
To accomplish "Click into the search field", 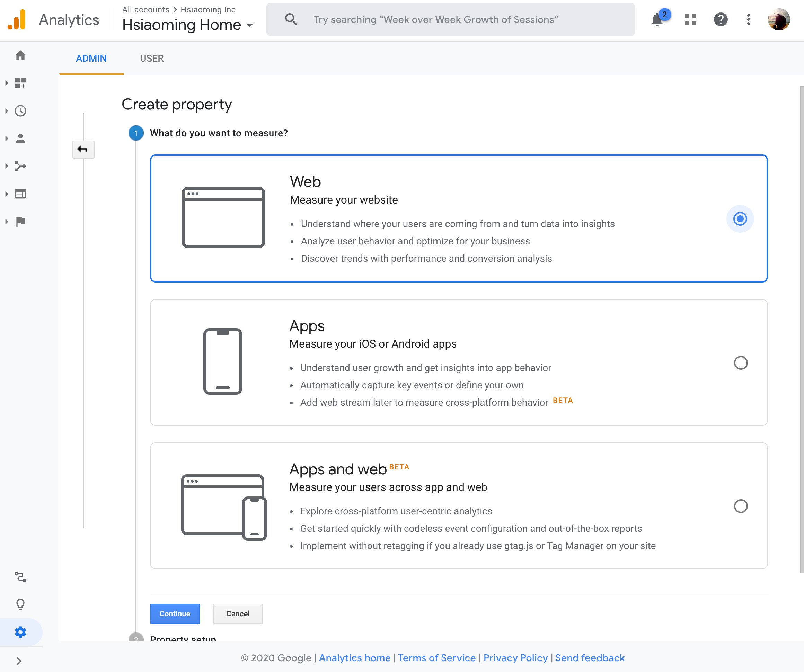I will (x=450, y=19).
